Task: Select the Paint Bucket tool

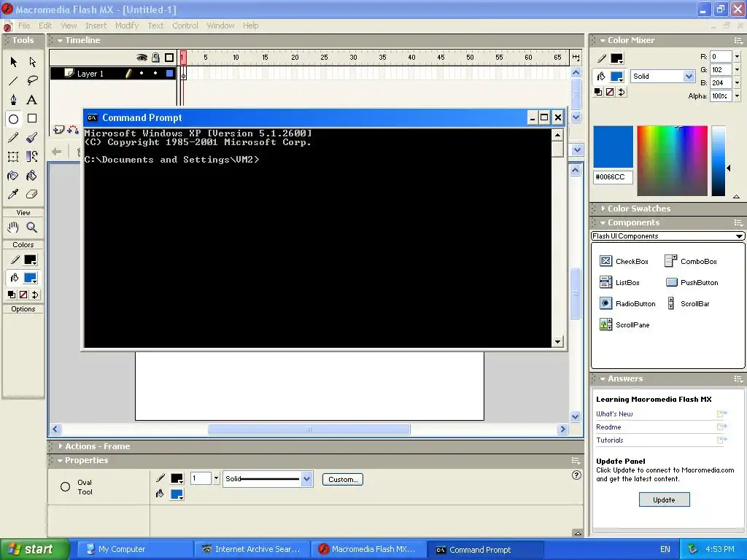Action: (x=32, y=176)
